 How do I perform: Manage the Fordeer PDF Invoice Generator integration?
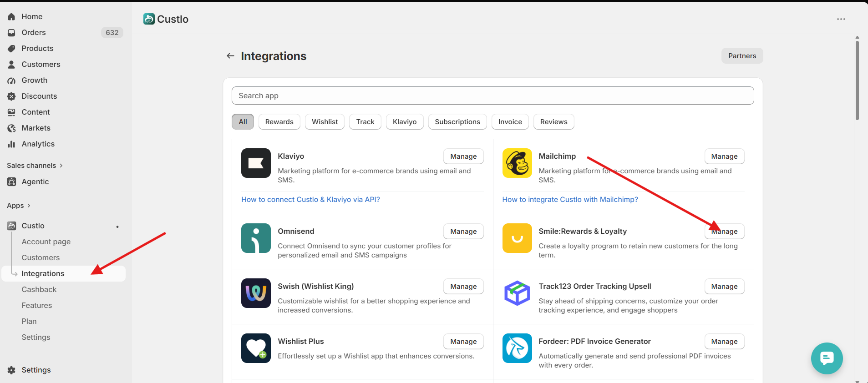click(x=725, y=342)
